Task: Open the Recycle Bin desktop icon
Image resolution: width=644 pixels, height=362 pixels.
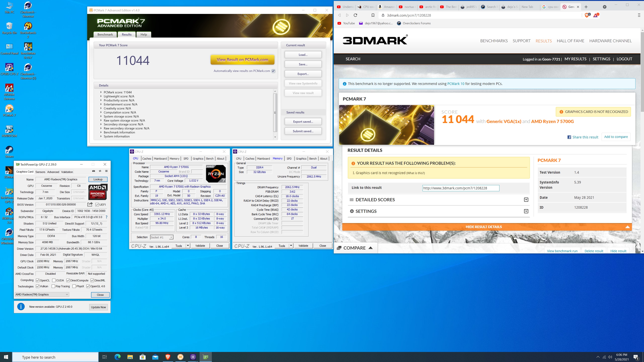Action: tap(9, 28)
